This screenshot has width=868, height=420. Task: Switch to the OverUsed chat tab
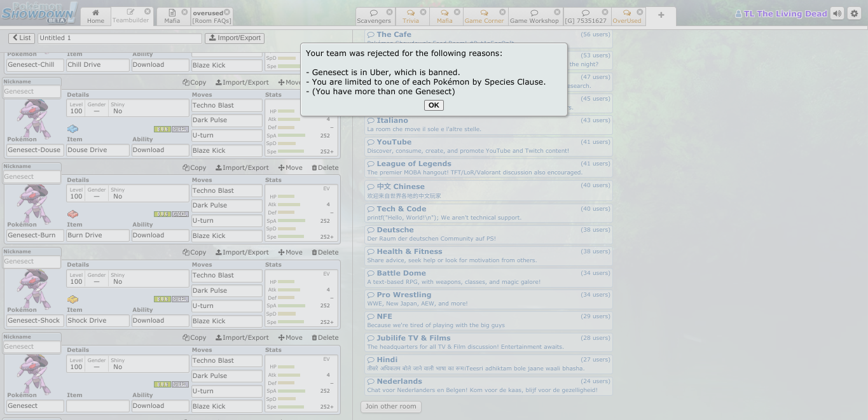click(628, 16)
